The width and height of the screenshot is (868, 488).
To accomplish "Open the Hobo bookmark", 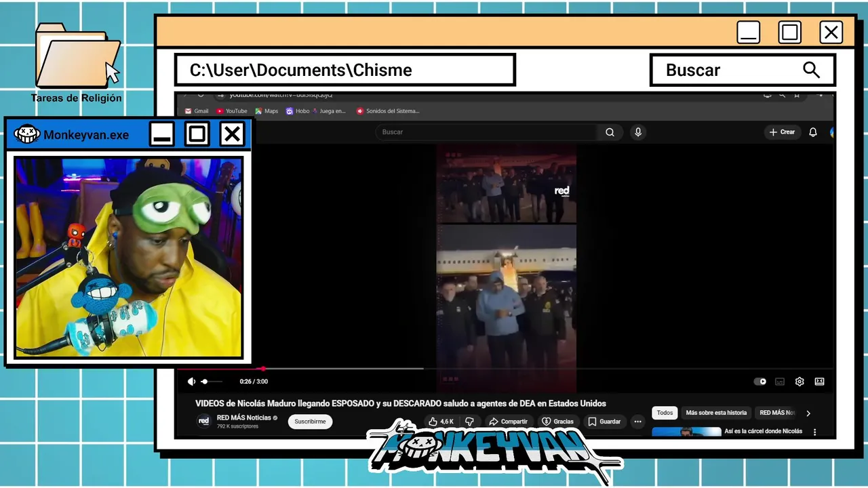I will 298,111.
